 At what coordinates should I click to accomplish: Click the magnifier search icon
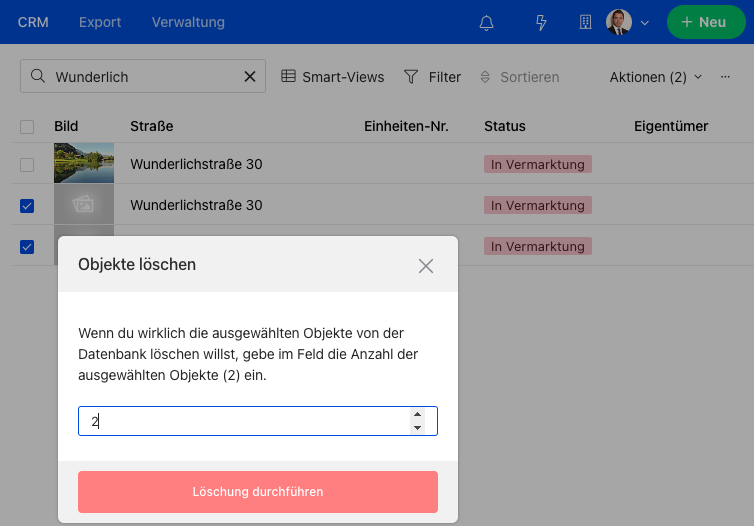(x=38, y=76)
